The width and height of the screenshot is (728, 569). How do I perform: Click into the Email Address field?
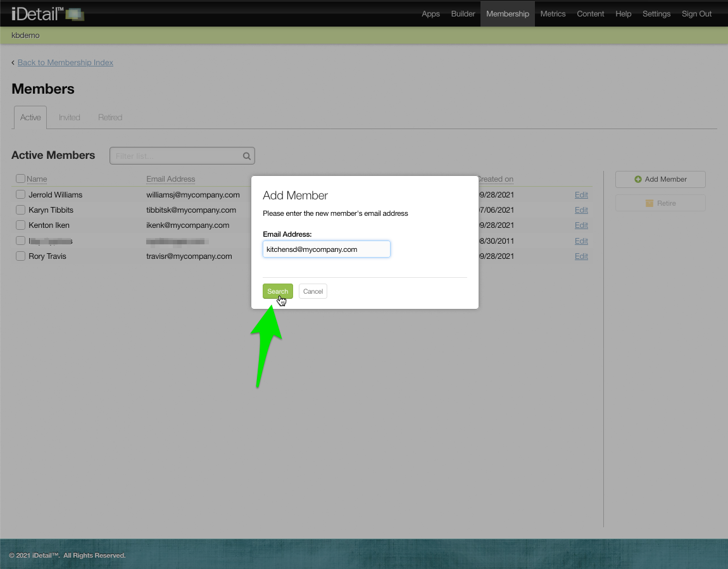(x=326, y=249)
